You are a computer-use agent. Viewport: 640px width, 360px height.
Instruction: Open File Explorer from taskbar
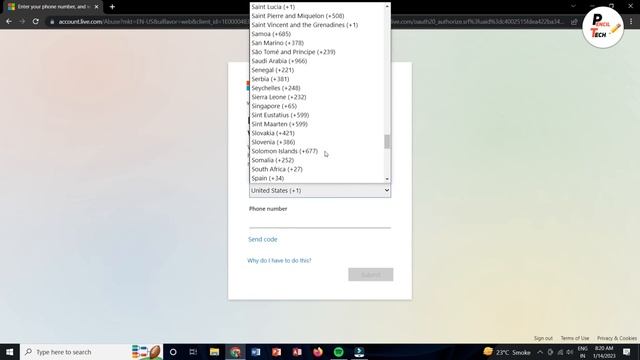tap(214, 352)
